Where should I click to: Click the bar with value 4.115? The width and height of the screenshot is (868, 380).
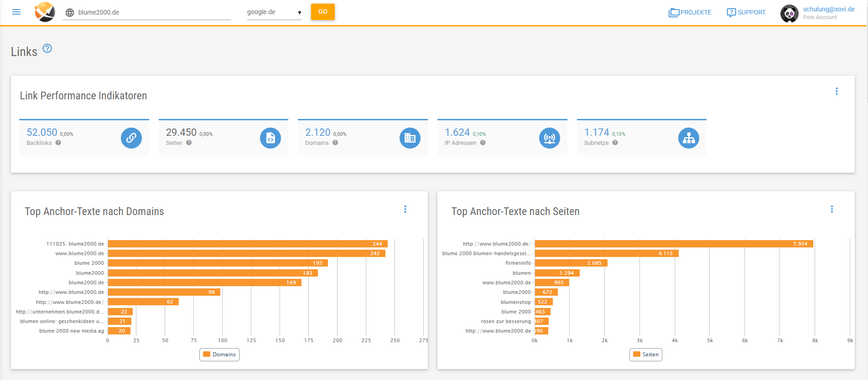[607, 253]
